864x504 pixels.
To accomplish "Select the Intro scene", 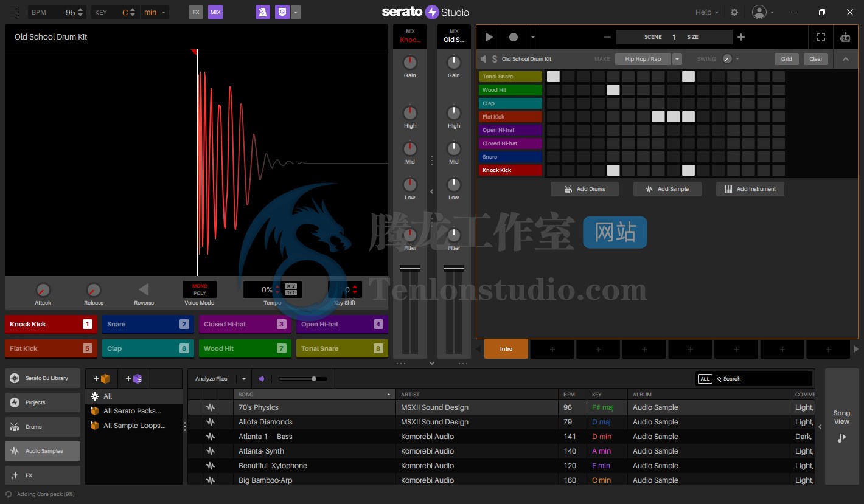I will (x=506, y=349).
